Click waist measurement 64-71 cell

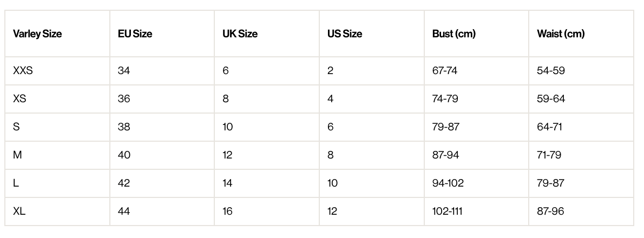point(550,127)
